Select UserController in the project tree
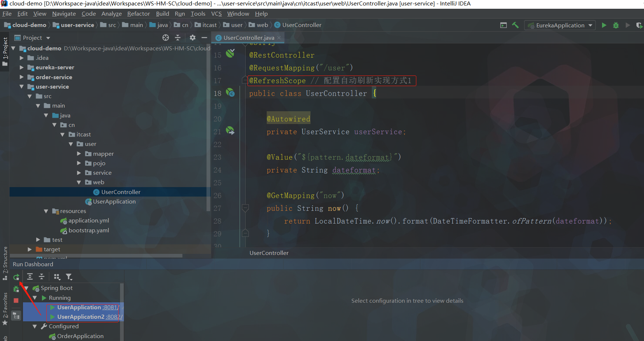644x341 pixels. [121, 192]
